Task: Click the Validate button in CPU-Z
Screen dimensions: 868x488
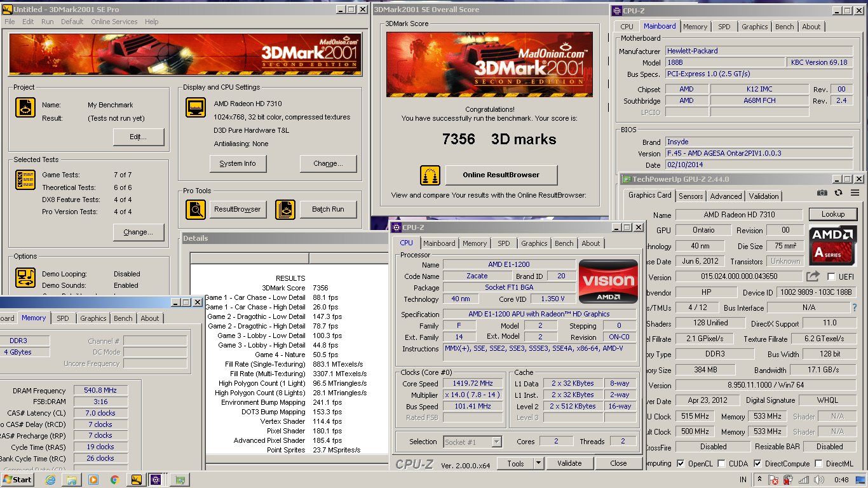Action: tap(569, 463)
